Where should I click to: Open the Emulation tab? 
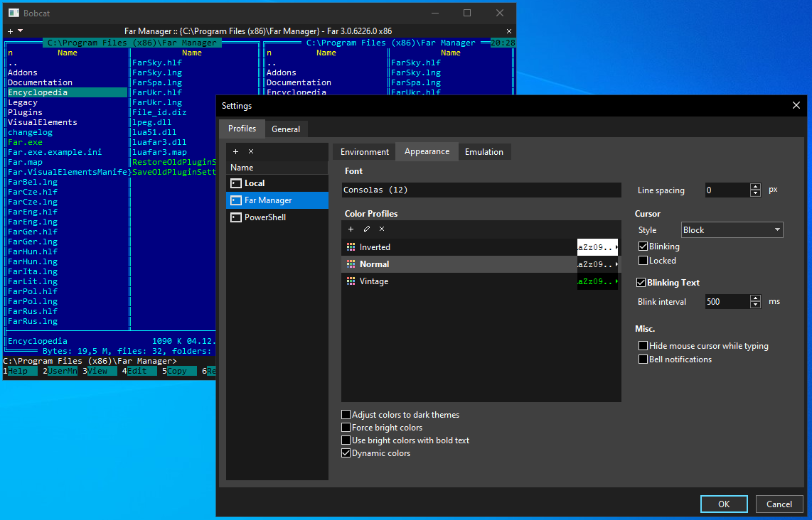point(484,152)
